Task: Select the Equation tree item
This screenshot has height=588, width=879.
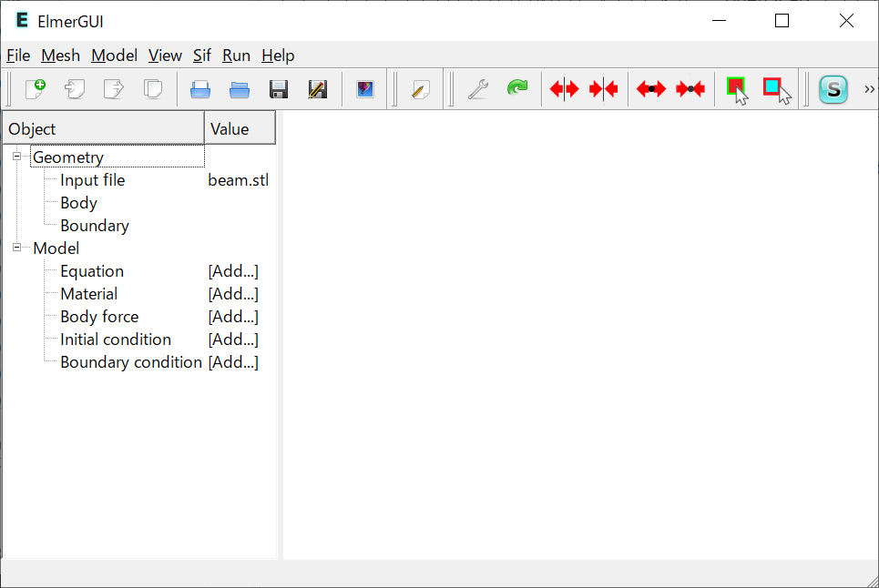Action: [x=92, y=271]
